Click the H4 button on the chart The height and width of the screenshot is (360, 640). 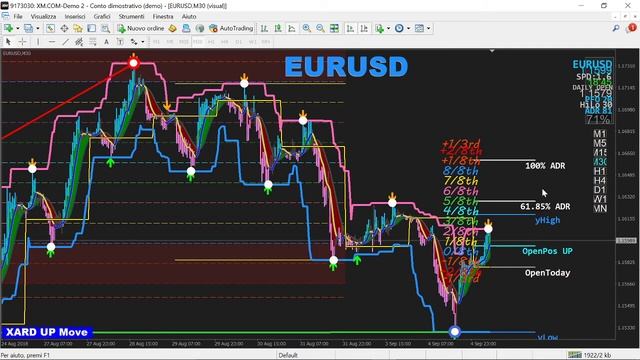(600, 180)
